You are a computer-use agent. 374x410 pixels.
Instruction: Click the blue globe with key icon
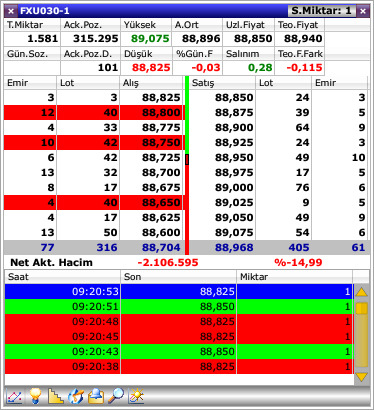coord(76,396)
